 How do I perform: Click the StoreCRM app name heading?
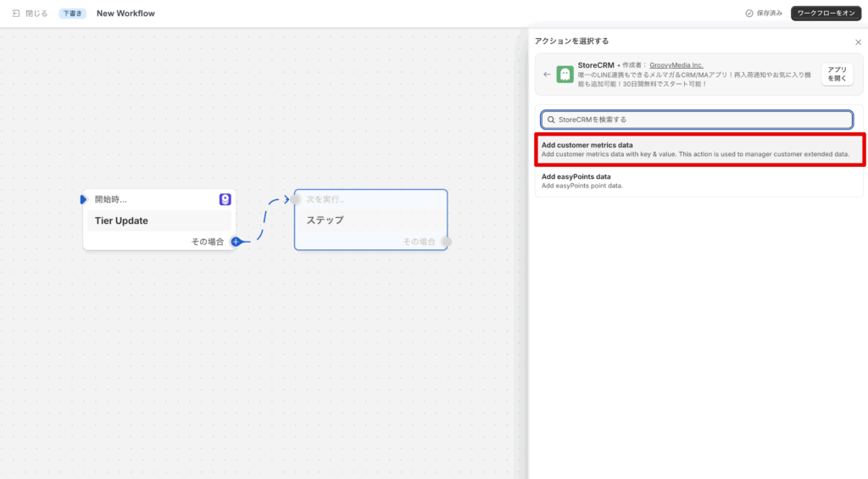(596, 65)
